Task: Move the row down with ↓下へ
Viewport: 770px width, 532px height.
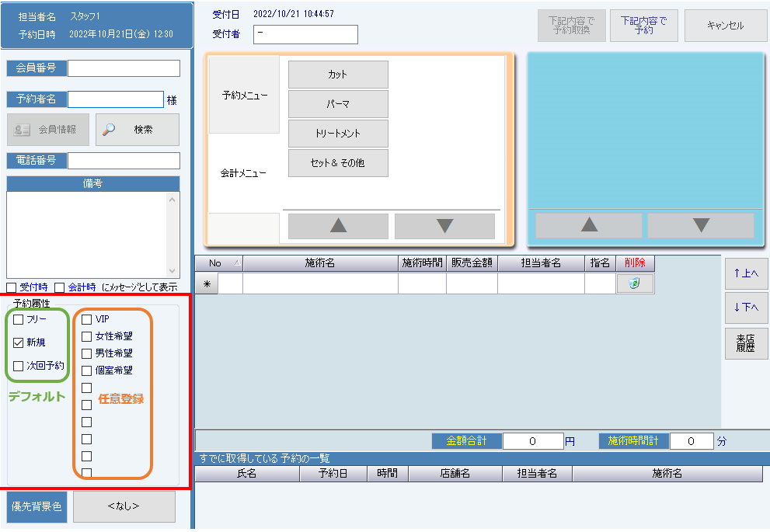Action: [x=746, y=308]
